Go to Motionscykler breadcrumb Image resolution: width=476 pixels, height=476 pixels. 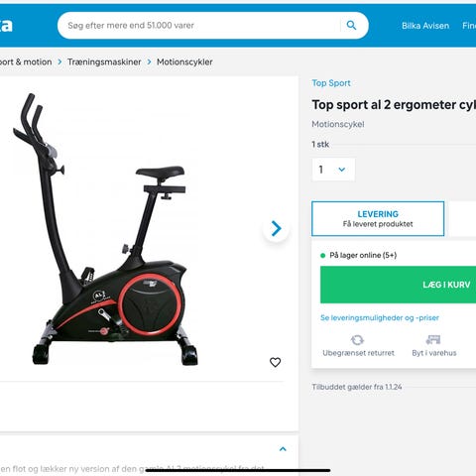click(184, 61)
